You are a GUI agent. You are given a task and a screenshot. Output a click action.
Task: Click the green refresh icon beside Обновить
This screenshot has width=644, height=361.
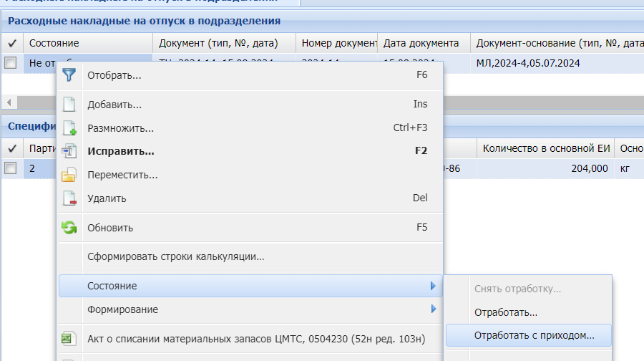(x=69, y=228)
